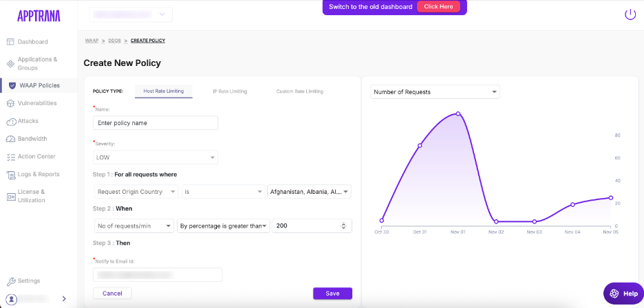This screenshot has width=644, height=308.
Task: Click the user profile avatar icon
Action: click(x=11, y=298)
